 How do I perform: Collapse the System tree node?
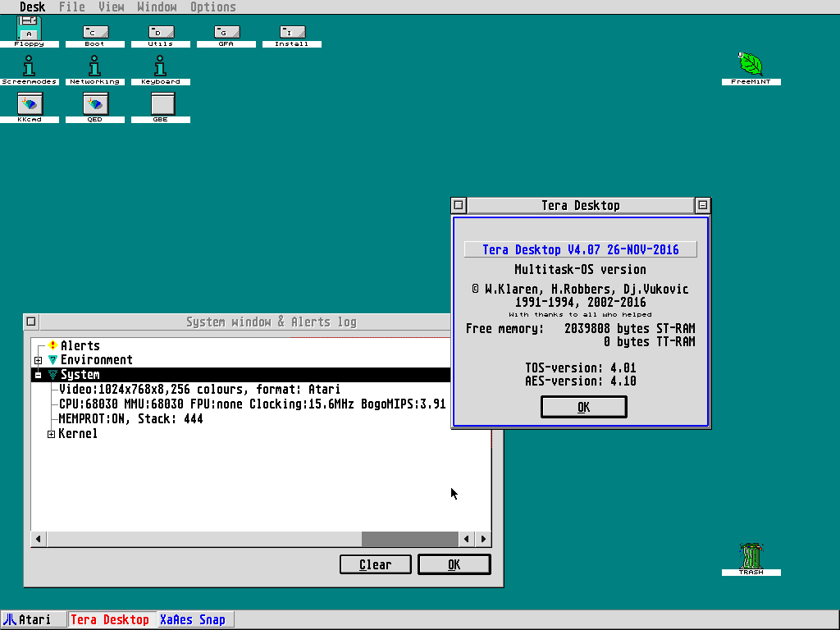[39, 375]
